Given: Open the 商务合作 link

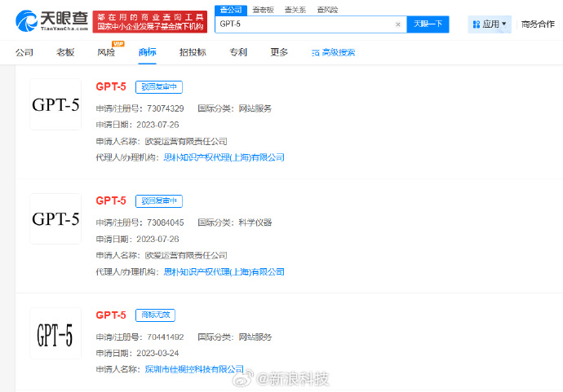Looking at the screenshot, I should pos(538,24).
